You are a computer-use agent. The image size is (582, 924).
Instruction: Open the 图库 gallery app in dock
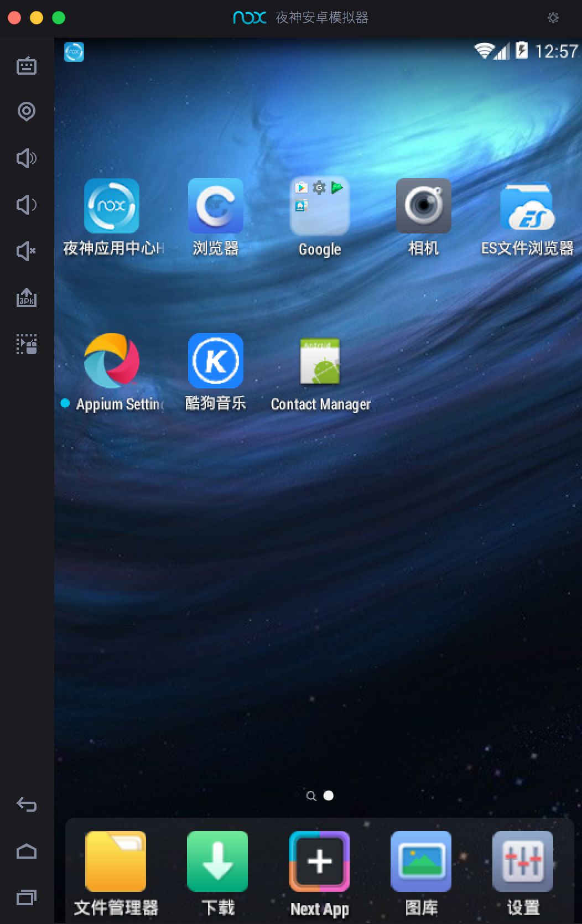421,861
